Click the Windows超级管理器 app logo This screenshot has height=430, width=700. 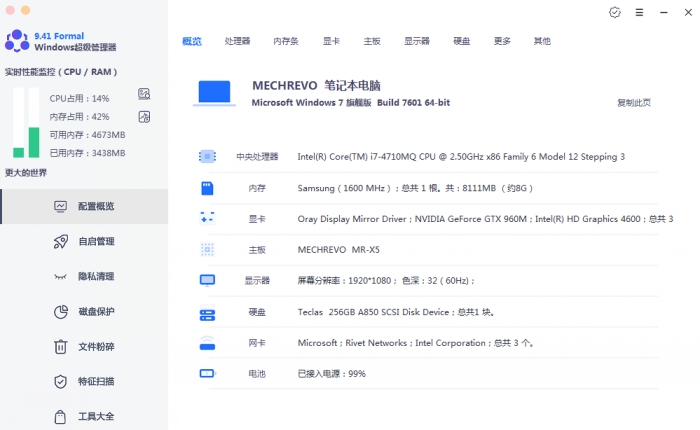tap(17, 41)
